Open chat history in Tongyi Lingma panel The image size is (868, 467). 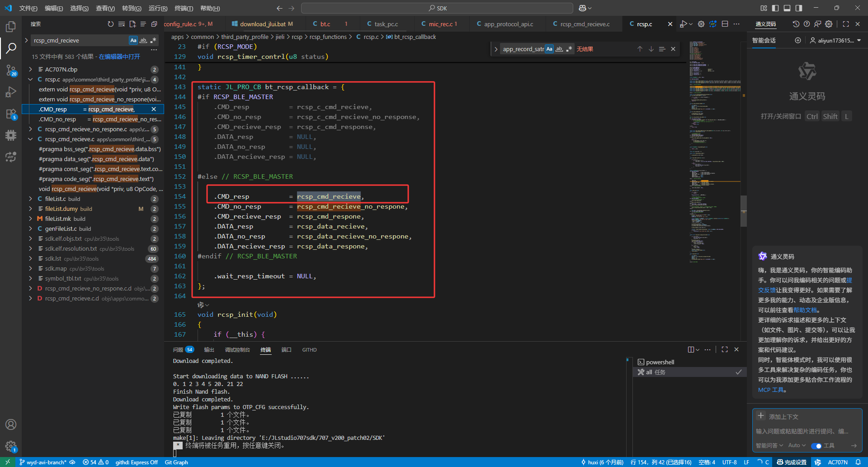(796, 24)
